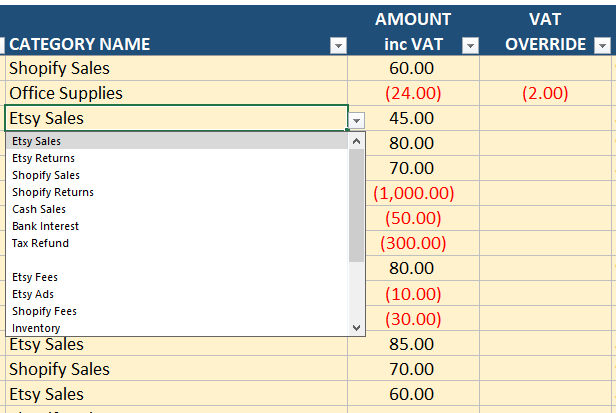This screenshot has width=616, height=413.
Task: Open the AMOUNT inc VAT filter dropdown
Action: (x=470, y=46)
